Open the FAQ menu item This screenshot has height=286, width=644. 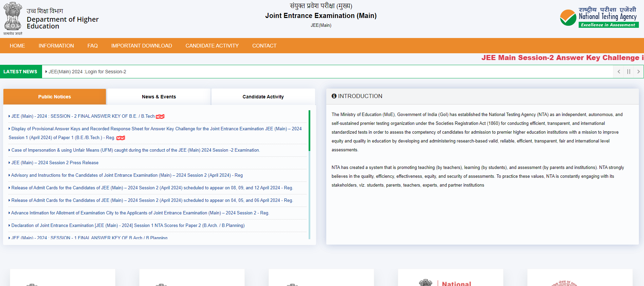[x=93, y=46]
